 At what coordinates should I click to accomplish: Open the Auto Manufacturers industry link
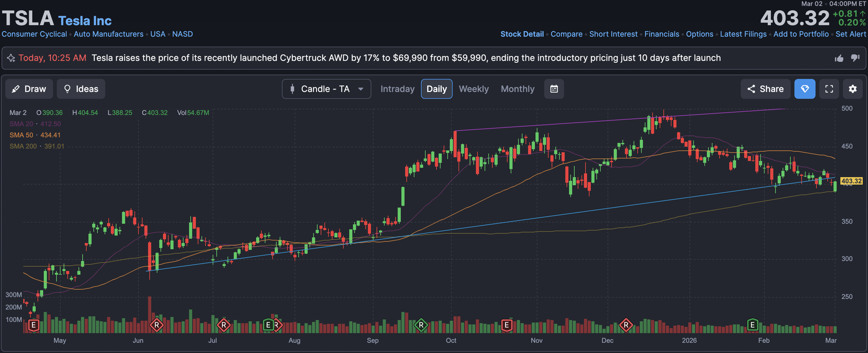[109, 34]
